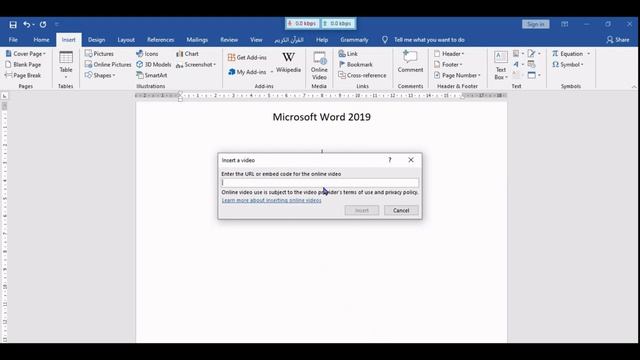Open the Text Box dropdown
Image resolution: width=640 pixels, height=360 pixels.
501,65
